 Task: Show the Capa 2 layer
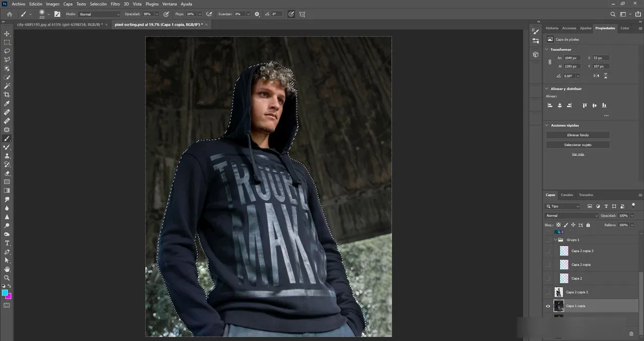point(548,278)
